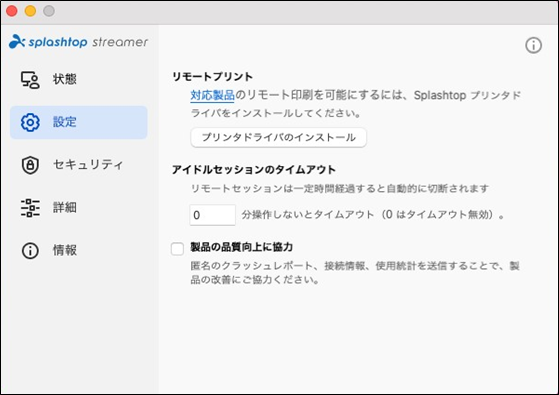Go to the 情報 tab label
The height and width of the screenshot is (395, 559).
65,250
